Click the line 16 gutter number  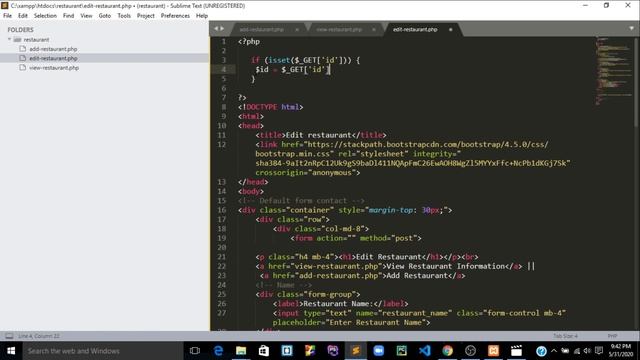(222, 210)
